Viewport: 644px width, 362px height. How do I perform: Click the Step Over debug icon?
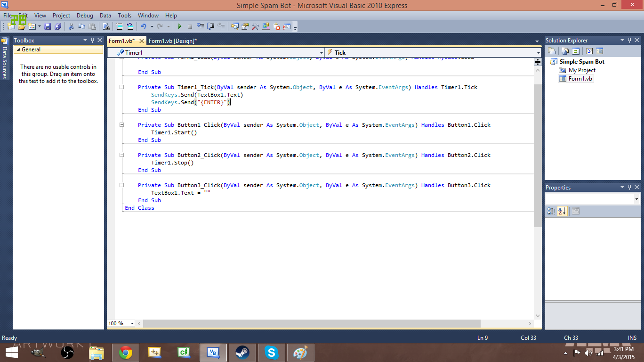click(211, 26)
